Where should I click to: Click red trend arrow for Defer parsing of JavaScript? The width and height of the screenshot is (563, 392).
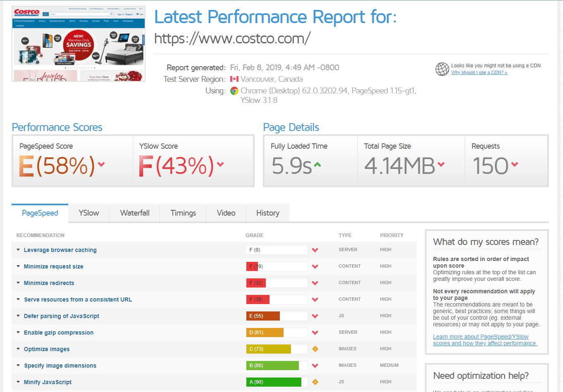pyautogui.click(x=315, y=316)
